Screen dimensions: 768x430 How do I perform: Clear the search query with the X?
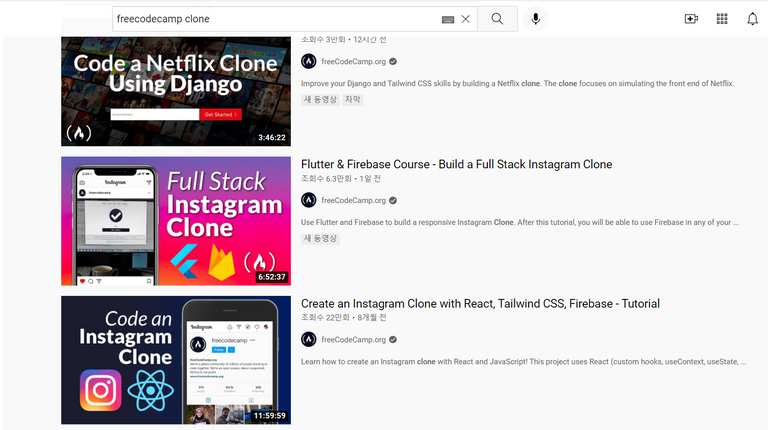tap(465, 19)
